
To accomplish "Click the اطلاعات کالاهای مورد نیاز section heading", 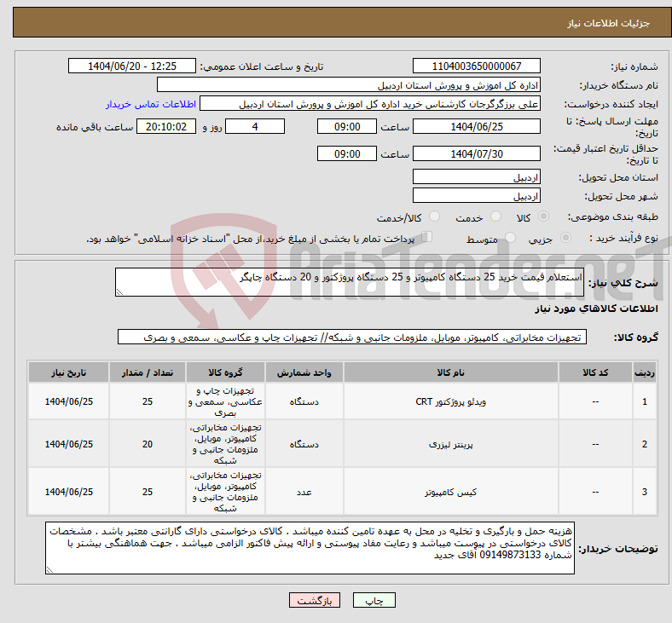I will click(596, 309).
